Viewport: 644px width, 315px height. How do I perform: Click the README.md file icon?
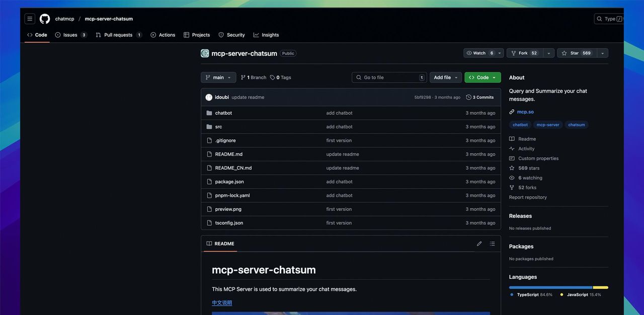tap(209, 154)
